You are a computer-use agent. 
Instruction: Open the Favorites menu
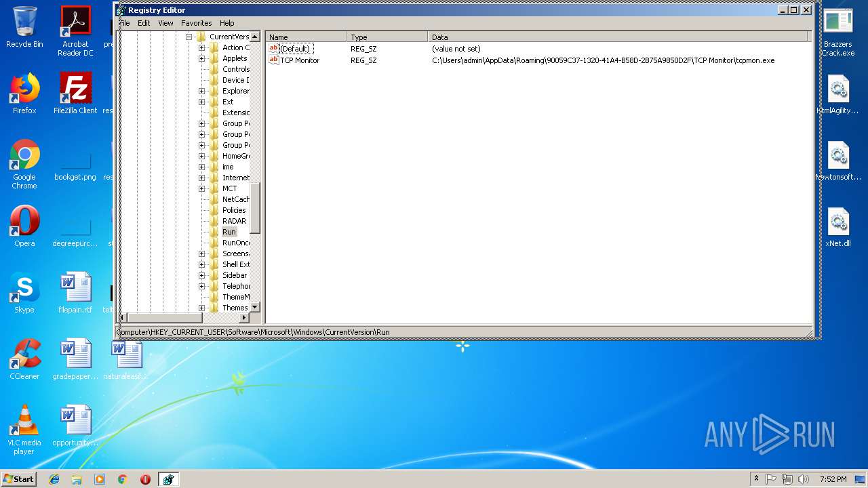tap(196, 23)
